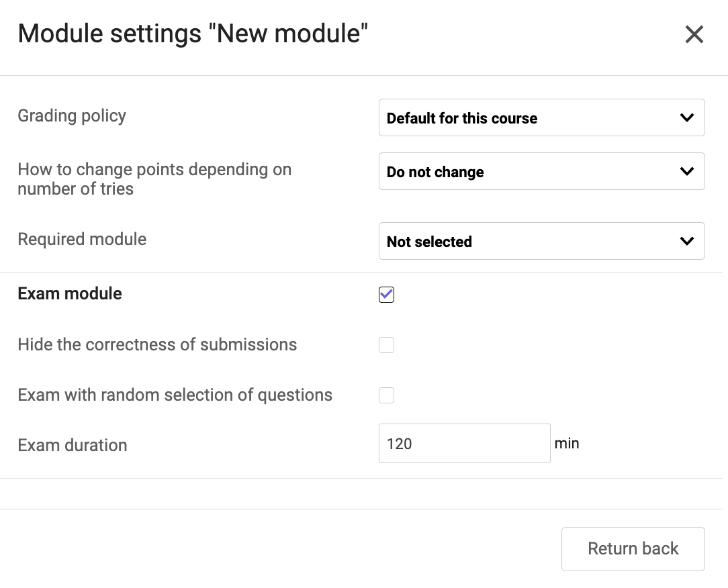Viewport: 728px width, 588px height.
Task: Click the chevron arrow beside "Not selected"
Action: pos(686,242)
